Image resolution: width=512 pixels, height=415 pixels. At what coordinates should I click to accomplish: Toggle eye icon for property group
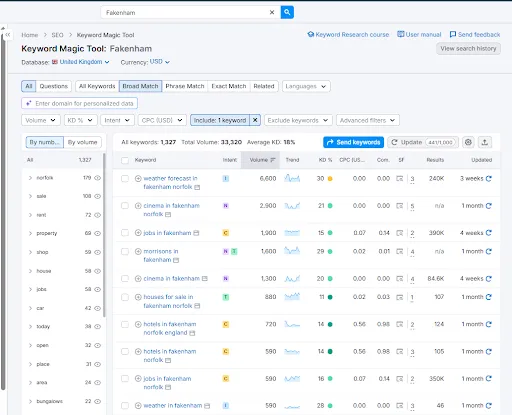(97, 233)
